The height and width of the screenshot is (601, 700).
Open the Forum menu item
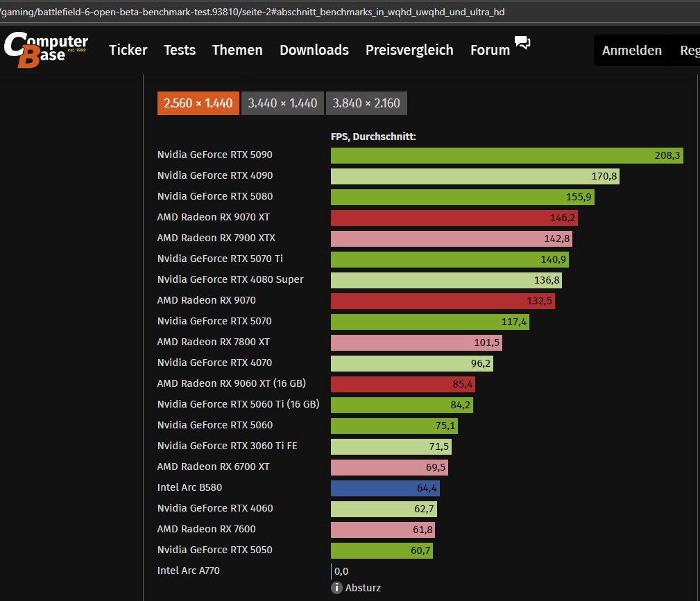490,50
